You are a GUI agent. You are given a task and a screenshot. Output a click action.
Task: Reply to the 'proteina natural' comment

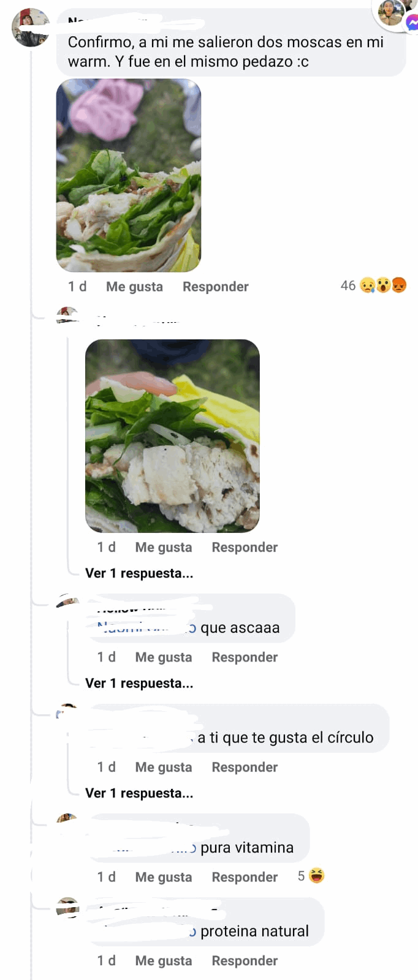pyautogui.click(x=245, y=961)
